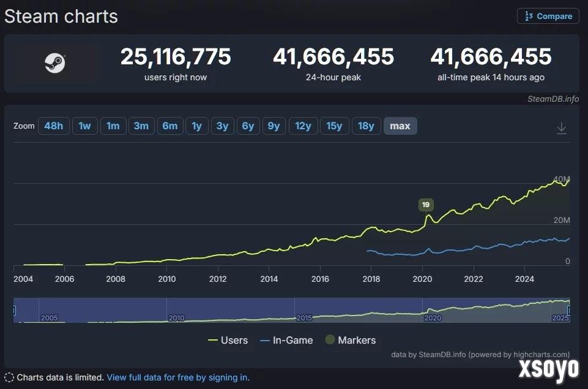This screenshot has width=588, height=389.
Task: Click the 2020 label on the chart axis
Action: [422, 279]
